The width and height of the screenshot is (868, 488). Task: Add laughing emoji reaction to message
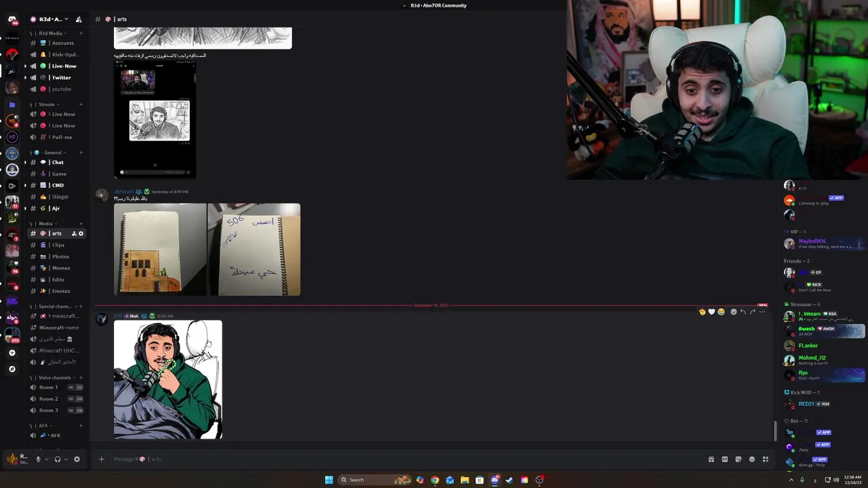click(721, 312)
